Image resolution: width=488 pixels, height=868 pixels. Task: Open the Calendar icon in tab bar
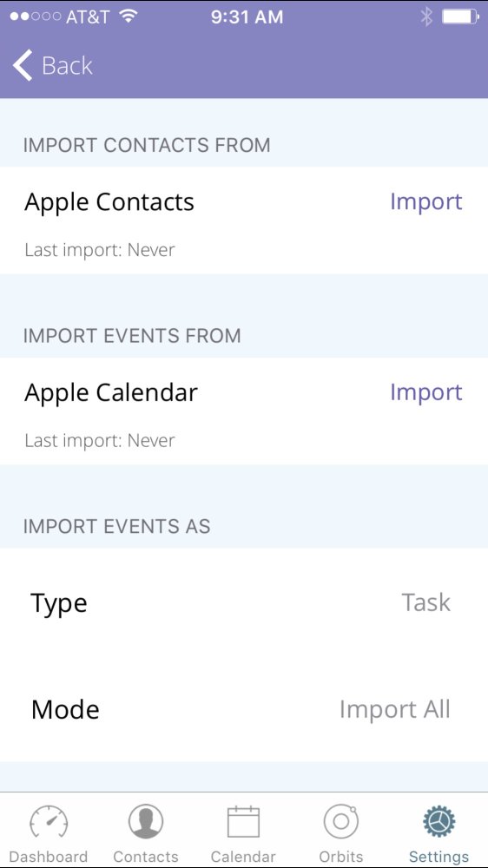[243, 821]
